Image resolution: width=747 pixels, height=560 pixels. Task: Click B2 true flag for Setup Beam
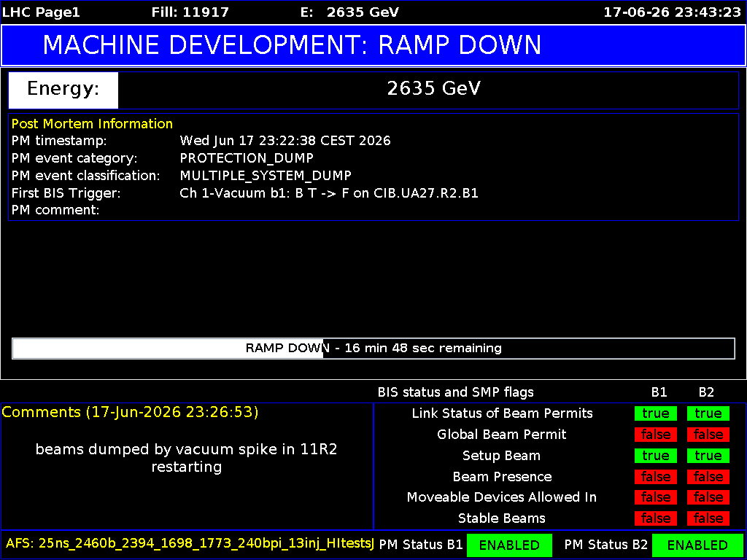pyautogui.click(x=708, y=456)
